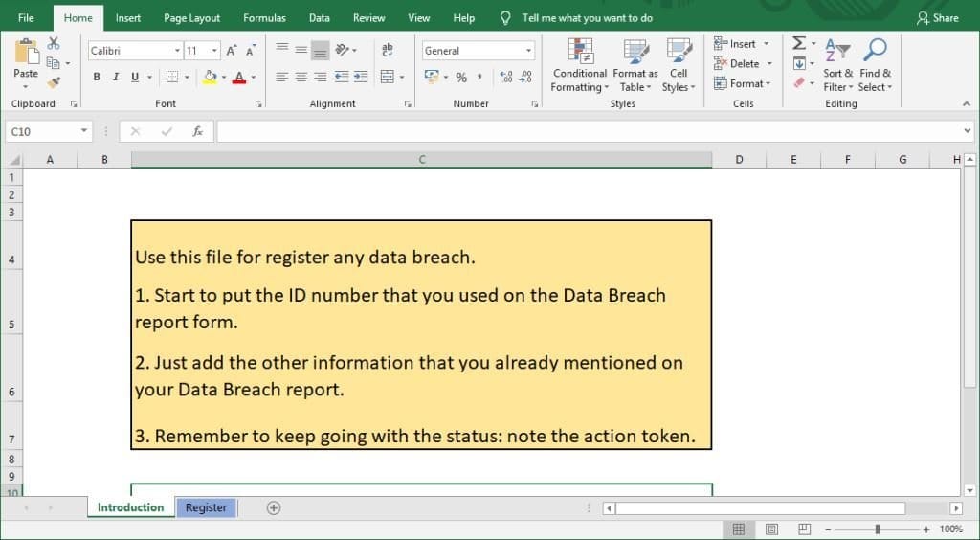Click the Insert cells button
The height and width of the screenshot is (540, 980).
(742, 44)
